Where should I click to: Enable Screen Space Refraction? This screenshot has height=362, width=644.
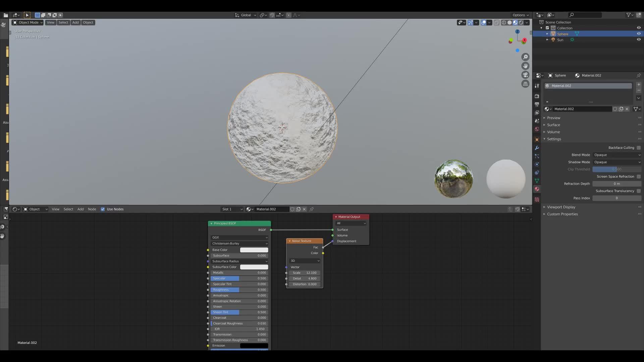(x=639, y=177)
